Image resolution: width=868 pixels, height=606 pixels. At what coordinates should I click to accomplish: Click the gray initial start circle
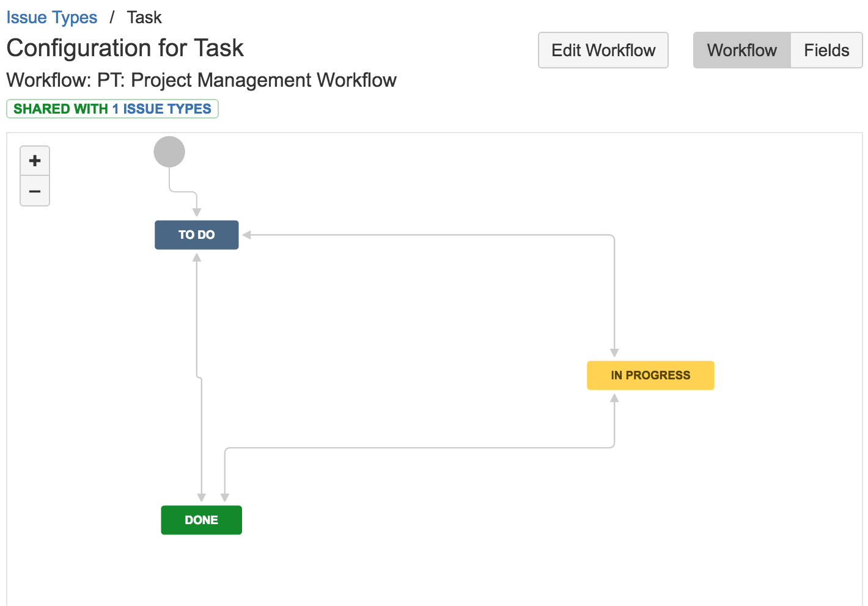(169, 151)
